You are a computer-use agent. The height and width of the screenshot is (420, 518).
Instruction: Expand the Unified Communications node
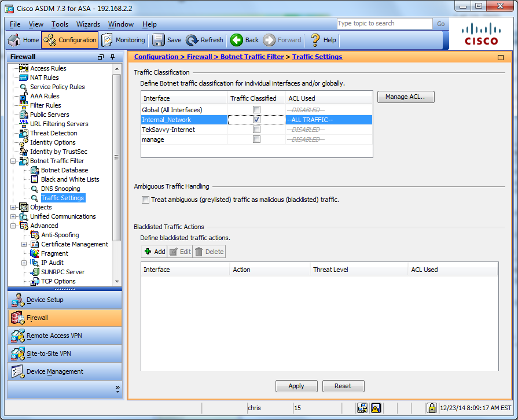point(13,216)
